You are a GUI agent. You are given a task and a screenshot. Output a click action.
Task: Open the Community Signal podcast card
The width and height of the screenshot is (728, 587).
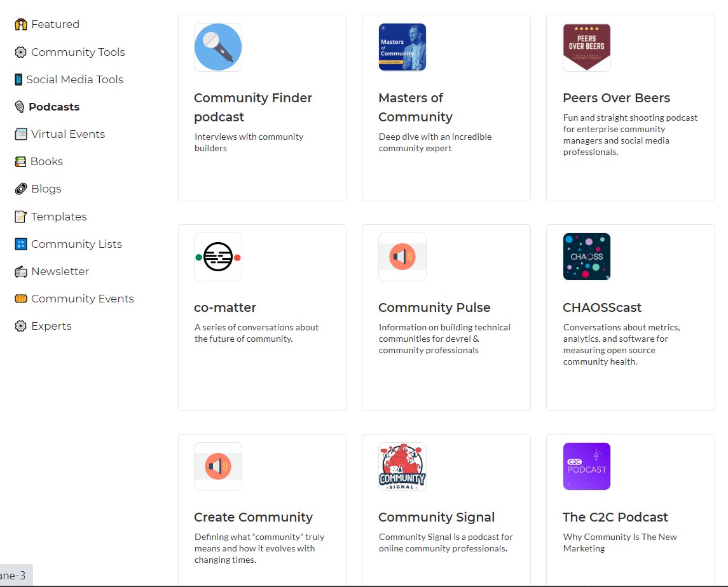[x=445, y=508]
